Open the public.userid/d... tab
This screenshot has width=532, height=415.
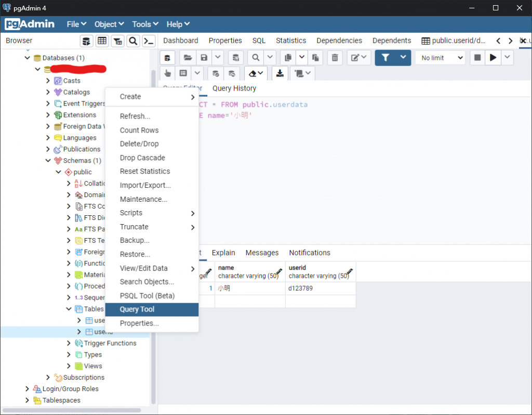coord(454,41)
